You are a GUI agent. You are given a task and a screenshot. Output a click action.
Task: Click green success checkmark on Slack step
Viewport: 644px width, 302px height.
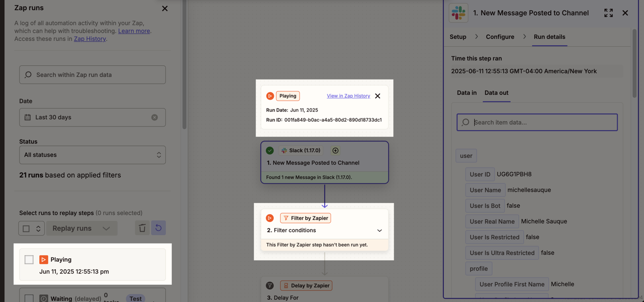(x=270, y=150)
